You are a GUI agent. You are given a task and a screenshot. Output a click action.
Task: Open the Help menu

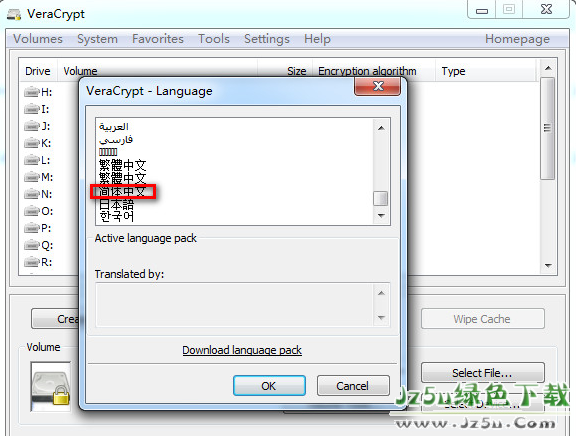click(x=317, y=39)
